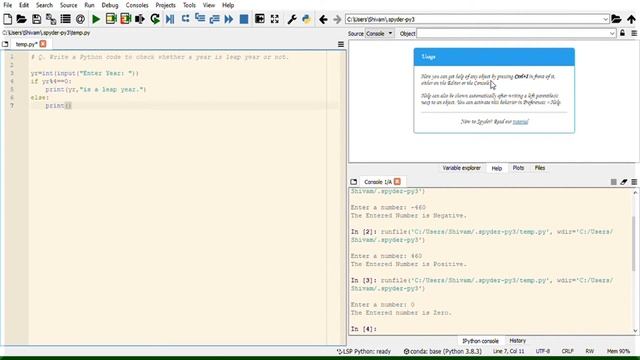Run the file with the green play icon

[x=96, y=19]
